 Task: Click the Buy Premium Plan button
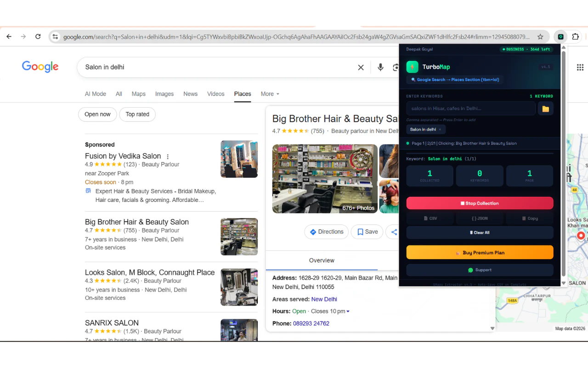point(480,253)
